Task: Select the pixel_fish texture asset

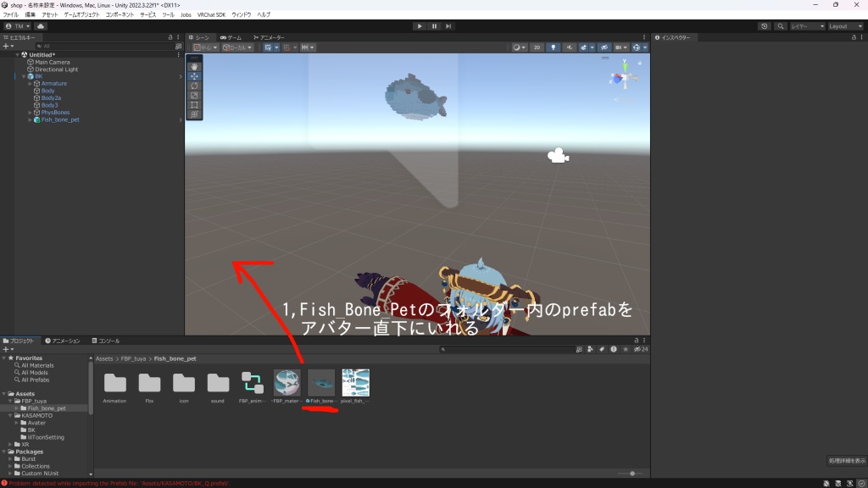Action: click(x=355, y=386)
